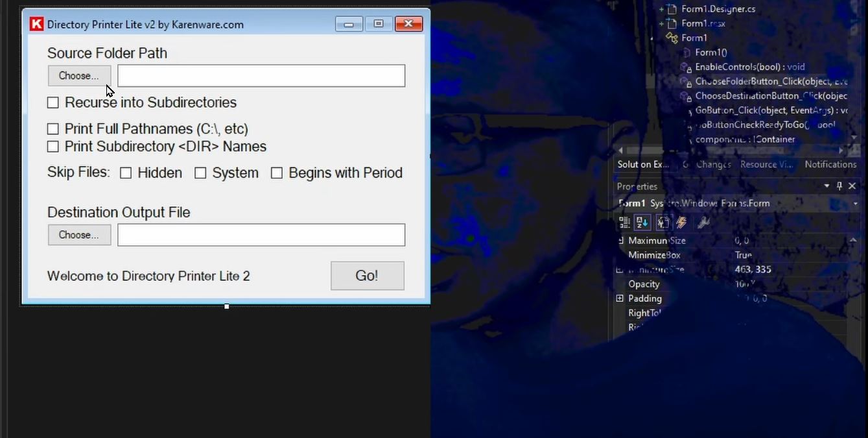Click the Karenware K icon in title bar

(37, 25)
